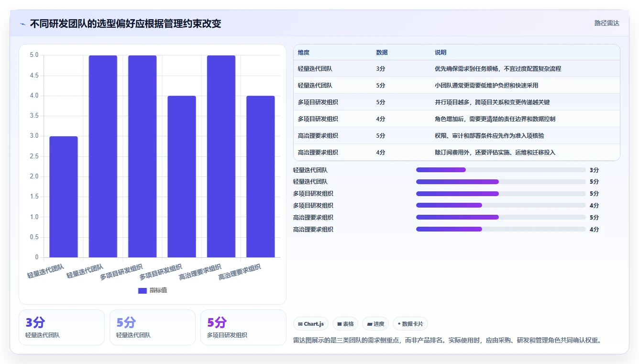Image resolution: width=639 pixels, height=364 pixels.
Task: Click the heading 不同研发团队的选型偏好应根据管理约束改变
Action: [125, 23]
